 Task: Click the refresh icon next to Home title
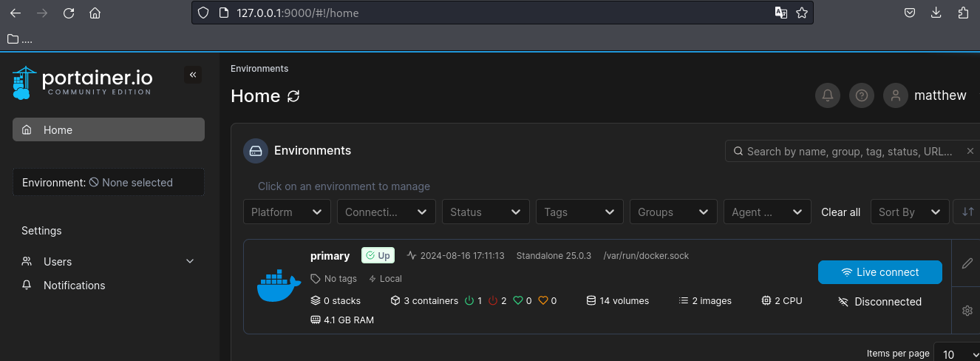[293, 96]
